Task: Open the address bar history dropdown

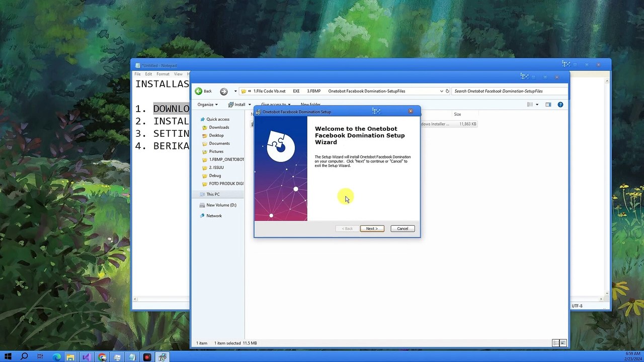Action: pyautogui.click(x=441, y=91)
